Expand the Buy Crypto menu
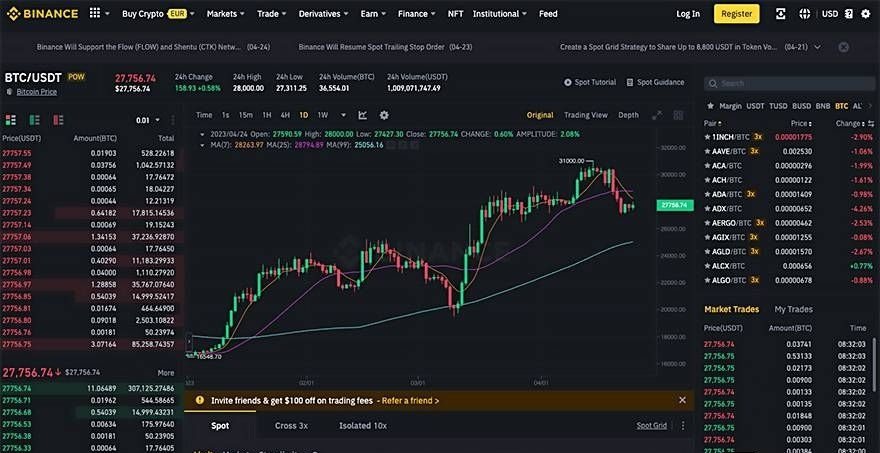This screenshot has height=453, width=880. [158, 14]
